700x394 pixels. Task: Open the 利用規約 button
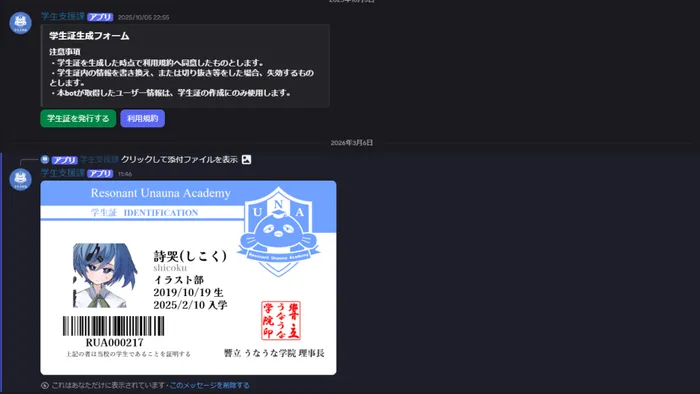coord(142,118)
